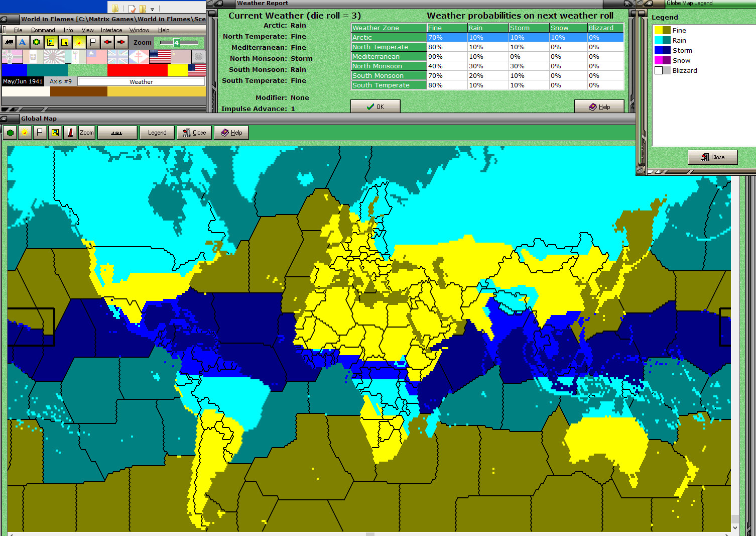Click the white flag icon on the Global Map toolbar

click(39, 132)
